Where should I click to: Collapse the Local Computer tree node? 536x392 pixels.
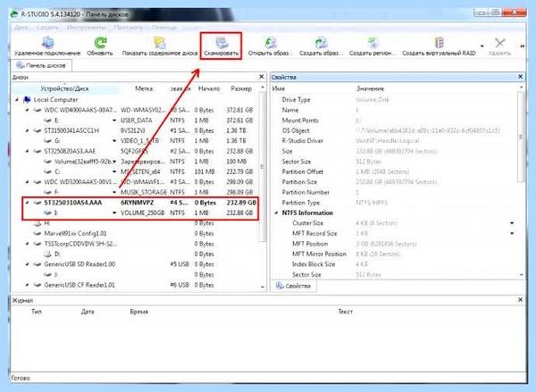[x=16, y=100]
